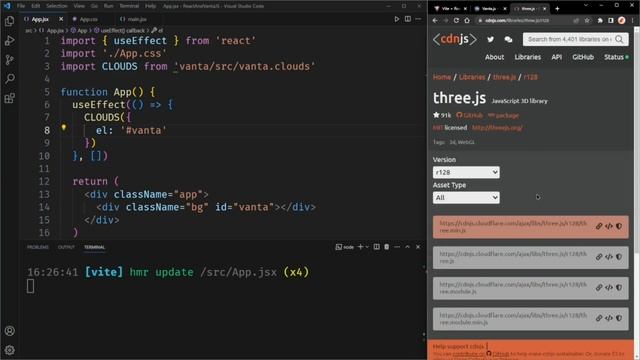
Task: Switch to the Output panel tab
Action: 66,247
